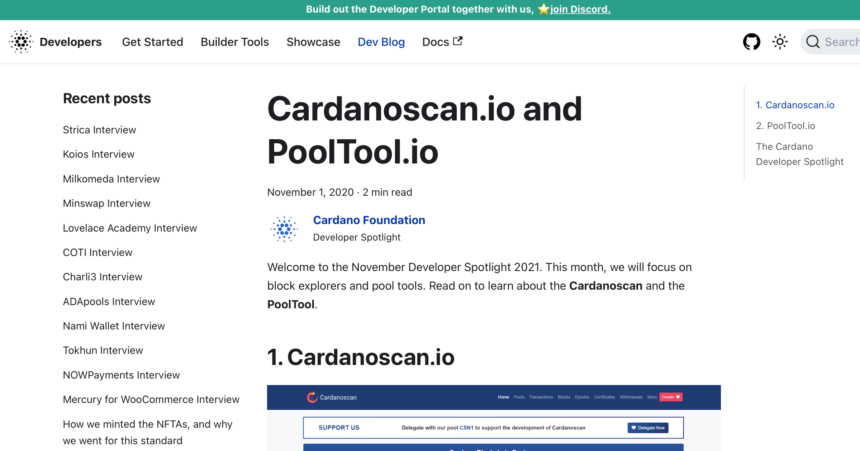The image size is (860, 451).
Task: Open ADApools Interview post
Action: point(109,302)
